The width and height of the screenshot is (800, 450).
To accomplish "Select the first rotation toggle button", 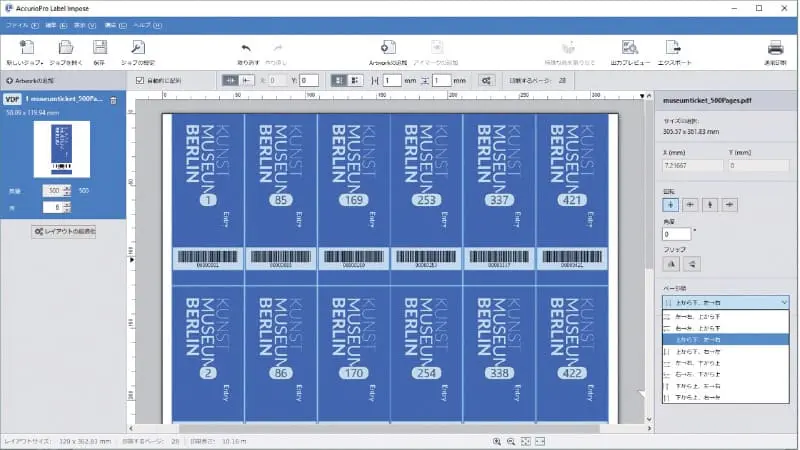I will [x=672, y=204].
